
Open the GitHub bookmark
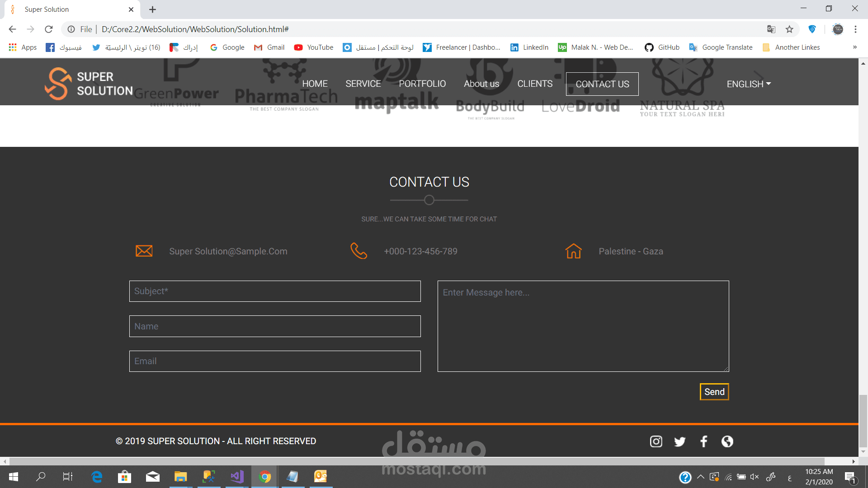coord(662,47)
